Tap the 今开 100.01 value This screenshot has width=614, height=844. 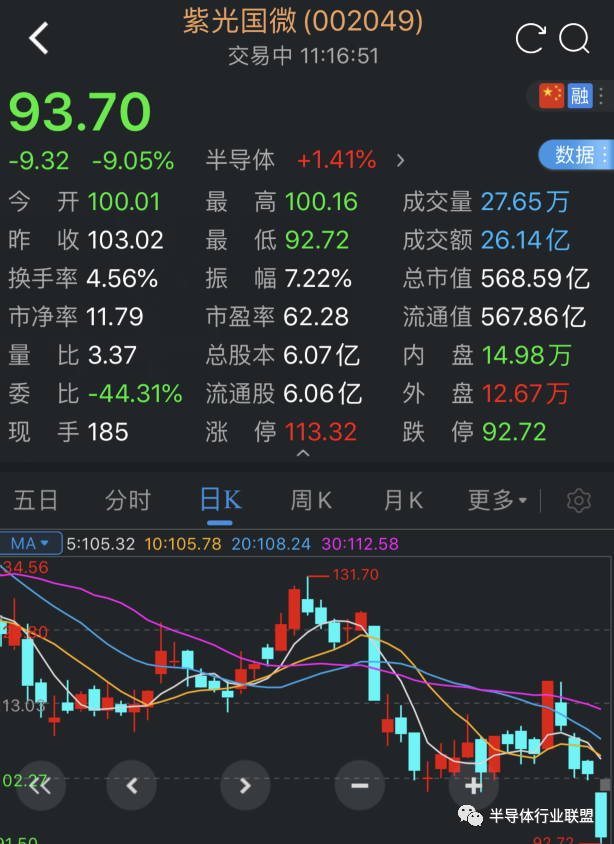[x=124, y=202]
